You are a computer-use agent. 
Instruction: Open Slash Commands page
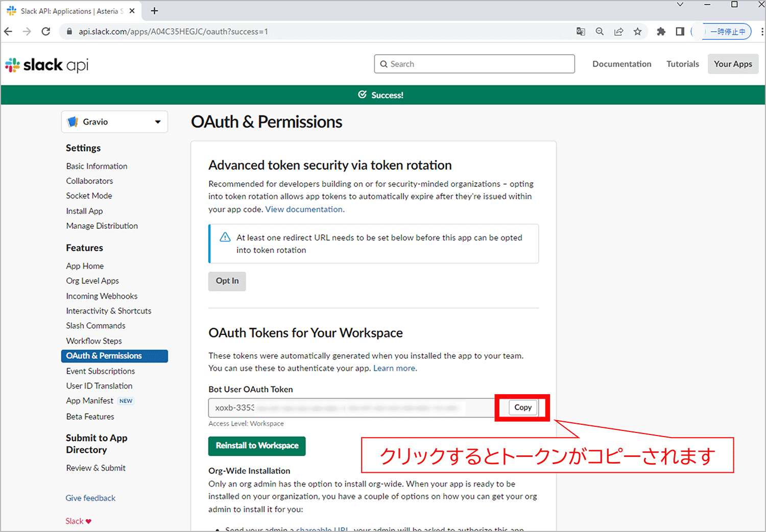click(x=95, y=326)
